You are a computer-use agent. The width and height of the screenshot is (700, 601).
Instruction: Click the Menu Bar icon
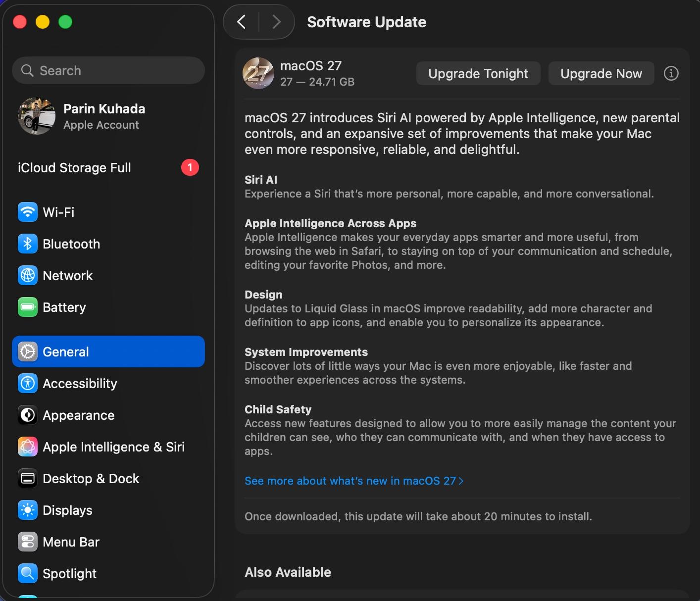point(28,542)
